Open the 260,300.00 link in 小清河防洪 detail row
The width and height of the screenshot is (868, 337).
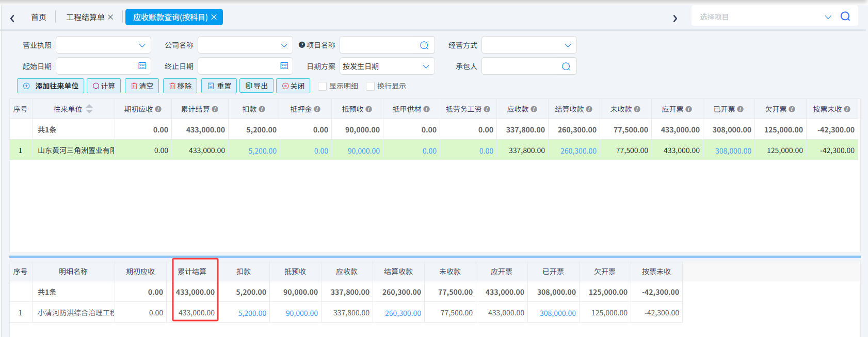(403, 313)
